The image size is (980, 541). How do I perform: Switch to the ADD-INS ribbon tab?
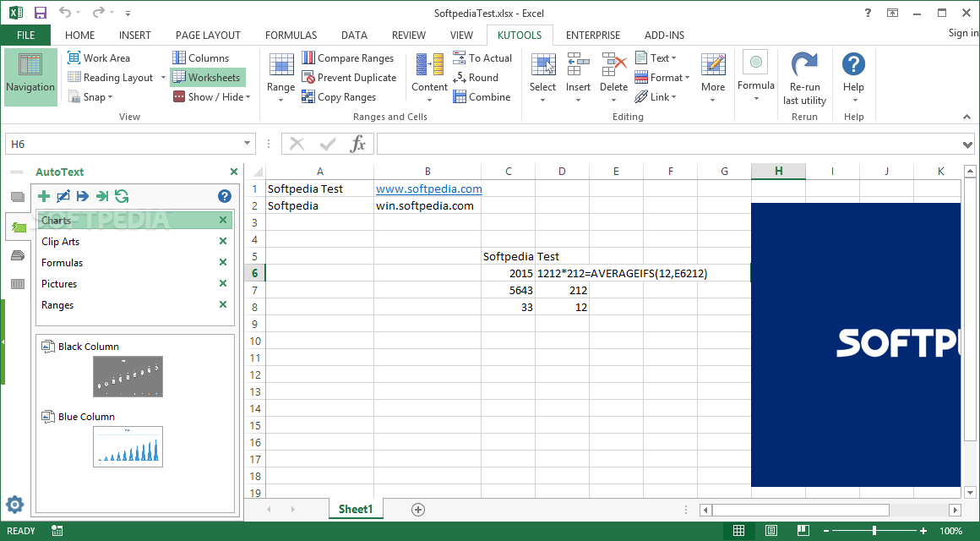click(664, 35)
